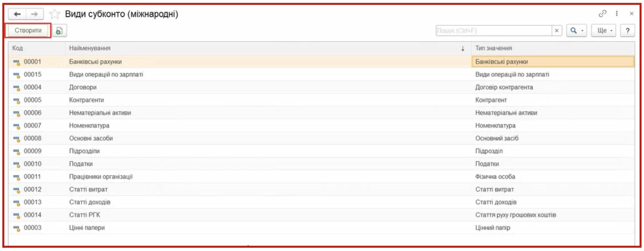Click the copy item icon next to Створити

pos(59,31)
